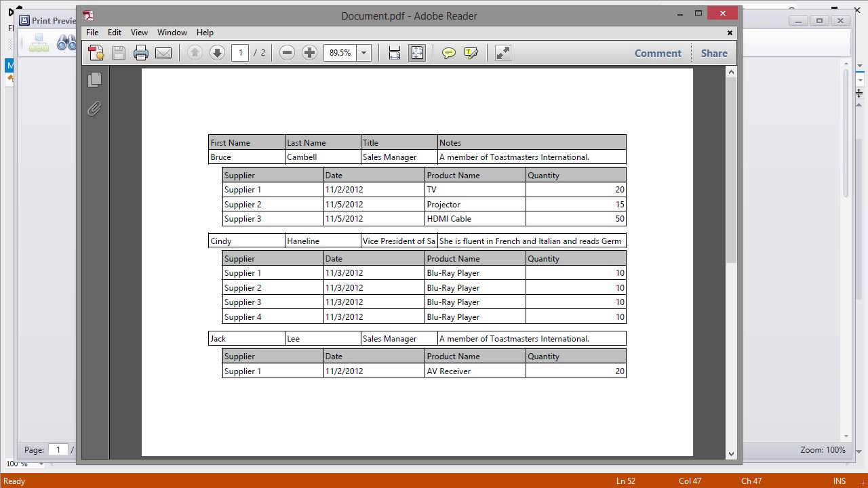Open the Share pane
This screenshot has width=868, height=488.
[714, 53]
